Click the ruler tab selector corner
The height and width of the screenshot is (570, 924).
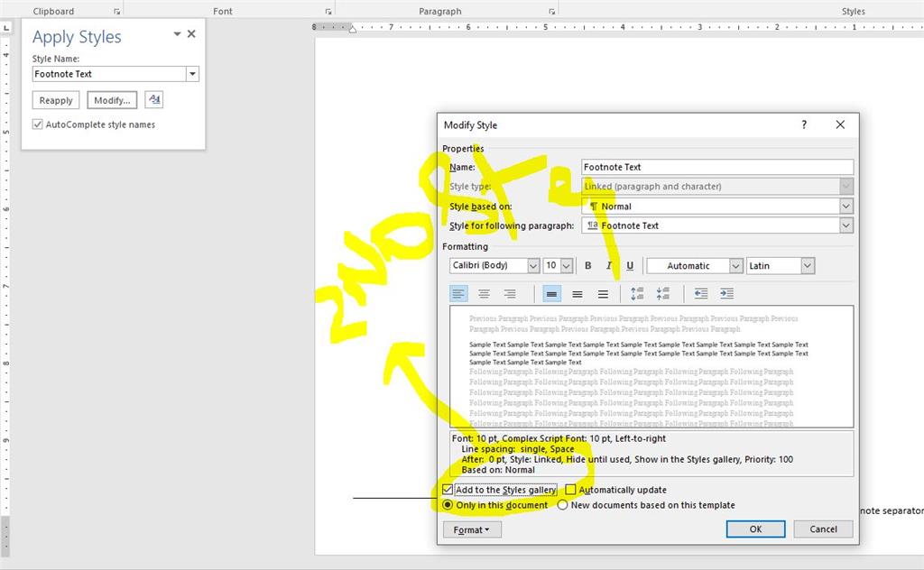tap(6, 28)
